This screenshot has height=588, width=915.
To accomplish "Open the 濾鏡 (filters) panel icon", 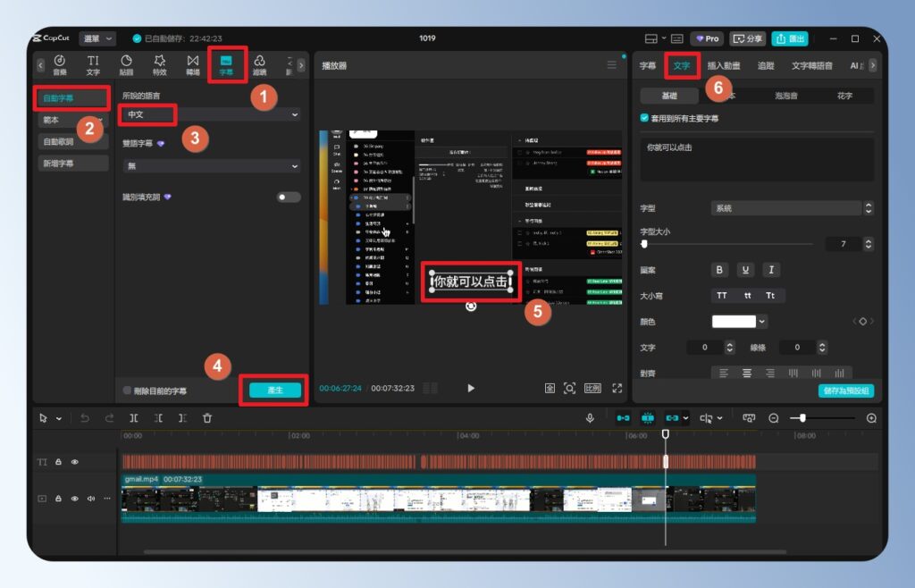I will pyautogui.click(x=259, y=64).
